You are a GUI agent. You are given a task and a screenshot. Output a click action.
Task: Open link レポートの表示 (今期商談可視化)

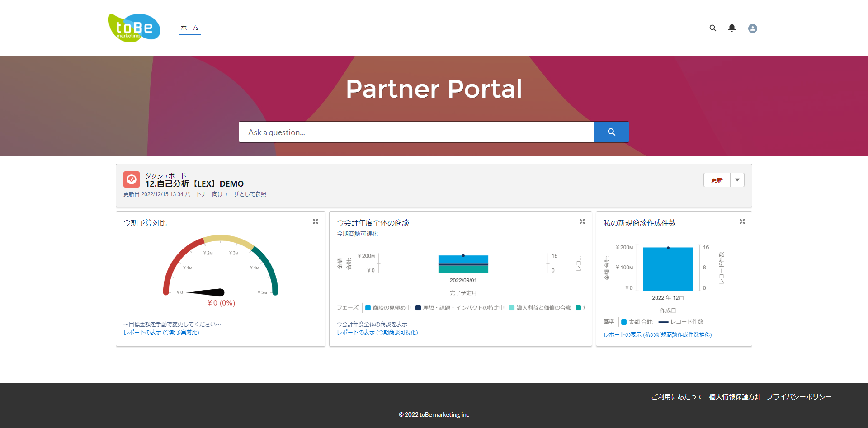pyautogui.click(x=377, y=333)
